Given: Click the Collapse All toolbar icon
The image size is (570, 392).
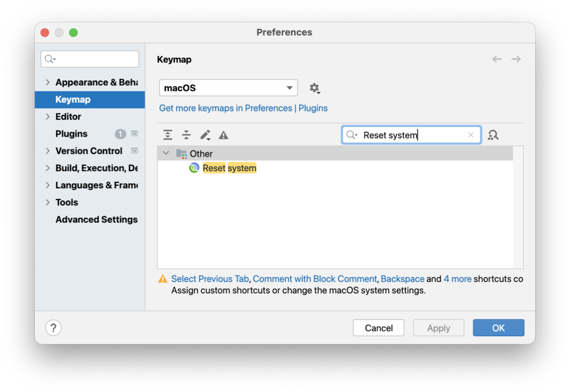Looking at the screenshot, I should point(186,135).
